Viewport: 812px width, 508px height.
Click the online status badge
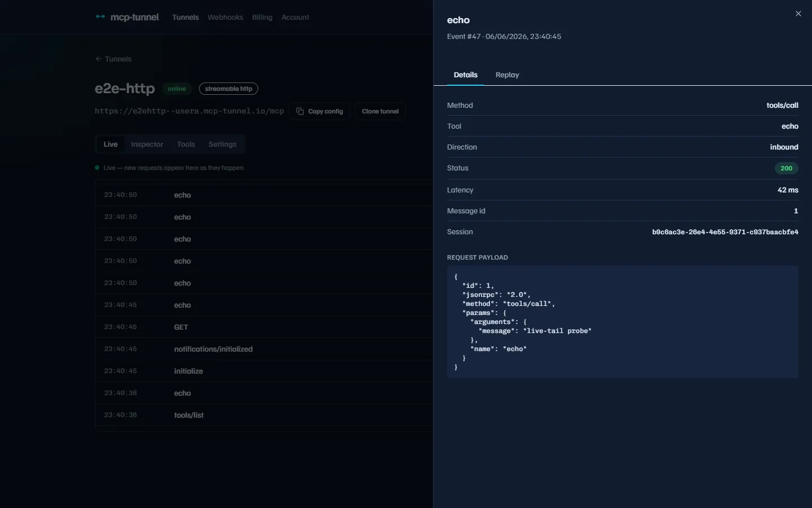tap(177, 89)
